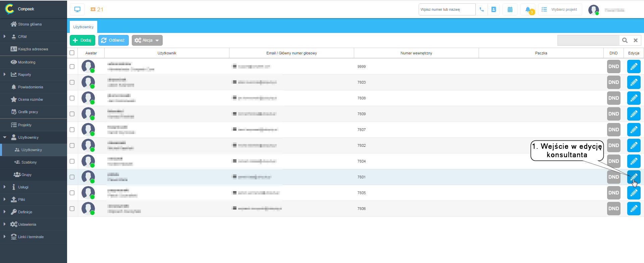Open the Wybierz projekt selector
This screenshot has width=644, height=263.
point(560,9)
